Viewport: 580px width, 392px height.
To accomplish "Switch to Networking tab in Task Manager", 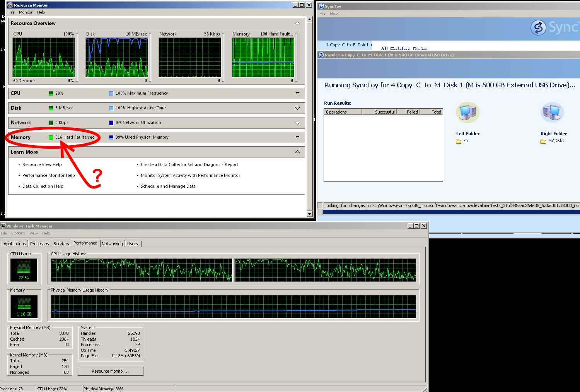I will coord(112,244).
